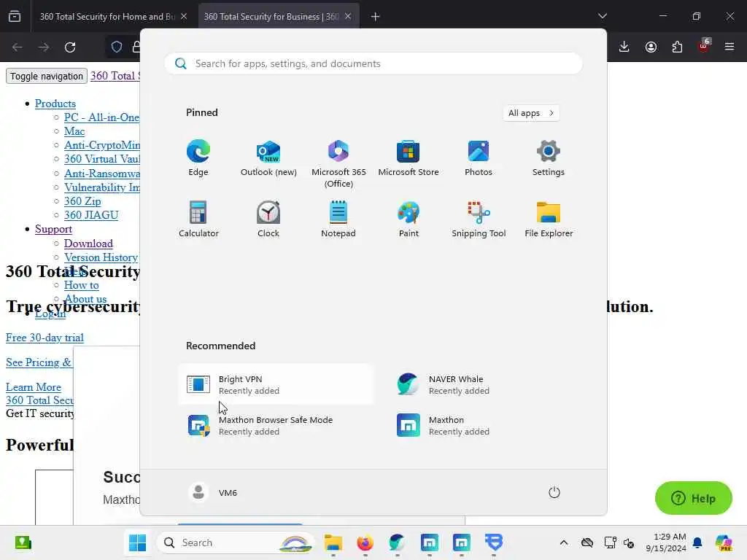Image resolution: width=747 pixels, height=560 pixels.
Task: Reload the current page
Action: pyautogui.click(x=70, y=47)
